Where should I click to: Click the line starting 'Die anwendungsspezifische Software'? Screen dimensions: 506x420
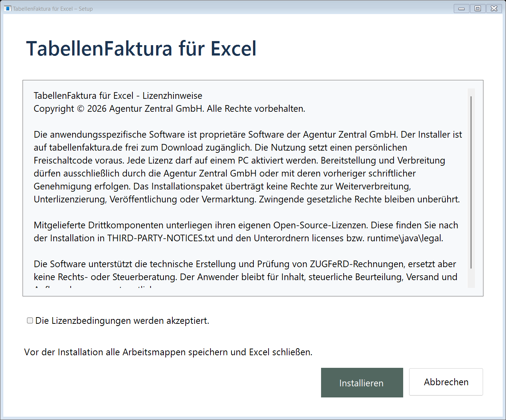[248, 134]
